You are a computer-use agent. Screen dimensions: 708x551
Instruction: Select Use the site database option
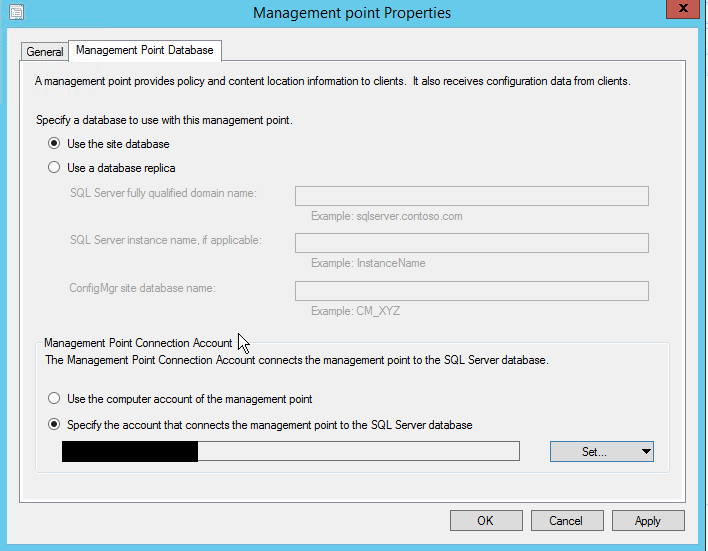coord(54,144)
